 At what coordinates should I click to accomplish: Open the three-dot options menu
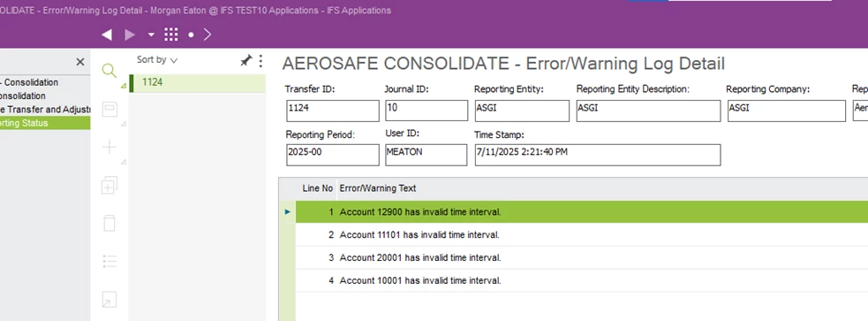[260, 61]
